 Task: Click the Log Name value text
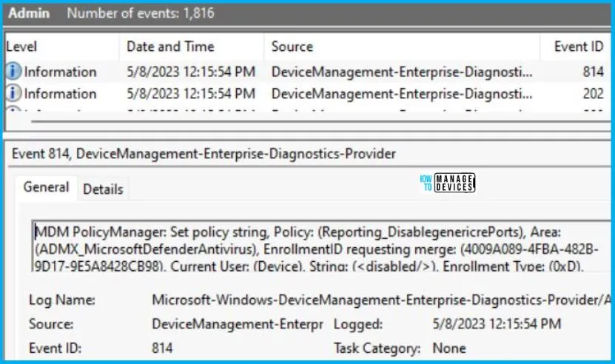click(x=381, y=300)
